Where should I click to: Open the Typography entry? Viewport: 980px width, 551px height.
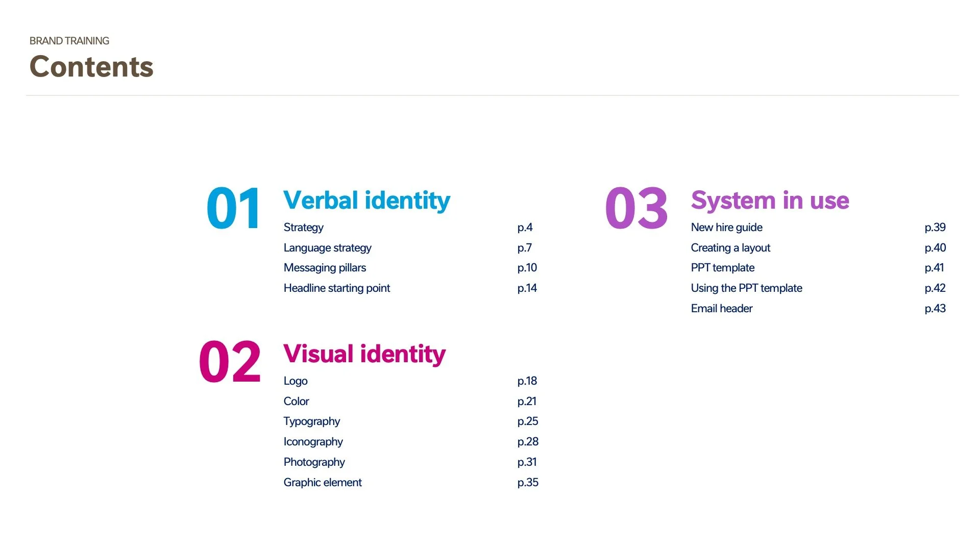click(311, 421)
